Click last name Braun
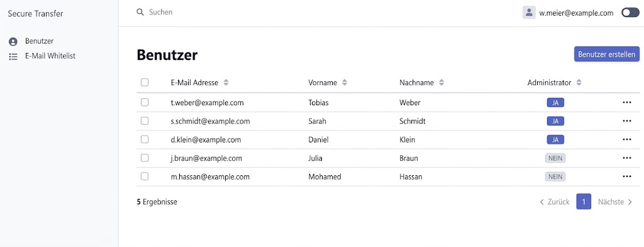 click(x=409, y=158)
